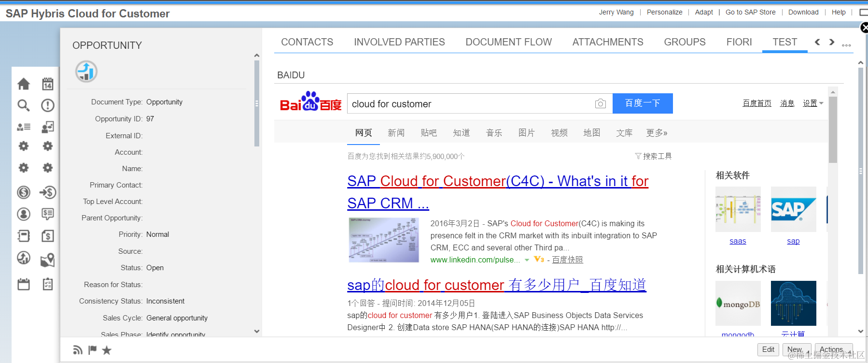This screenshot has height=363, width=868.
Task: Select the 地图 maps tab on Baidu
Action: [x=591, y=133]
